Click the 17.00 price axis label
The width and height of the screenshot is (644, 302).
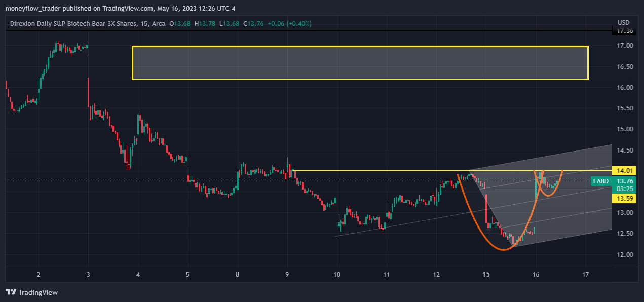626,46
